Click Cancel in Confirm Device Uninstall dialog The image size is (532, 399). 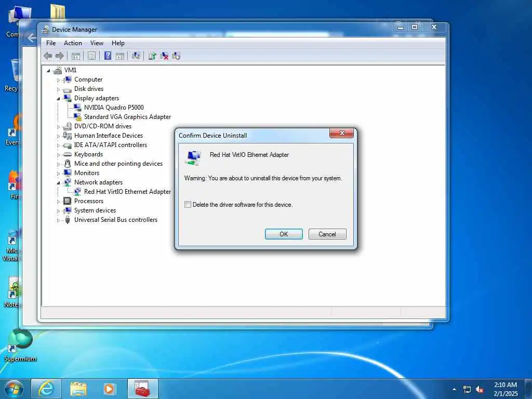point(327,234)
